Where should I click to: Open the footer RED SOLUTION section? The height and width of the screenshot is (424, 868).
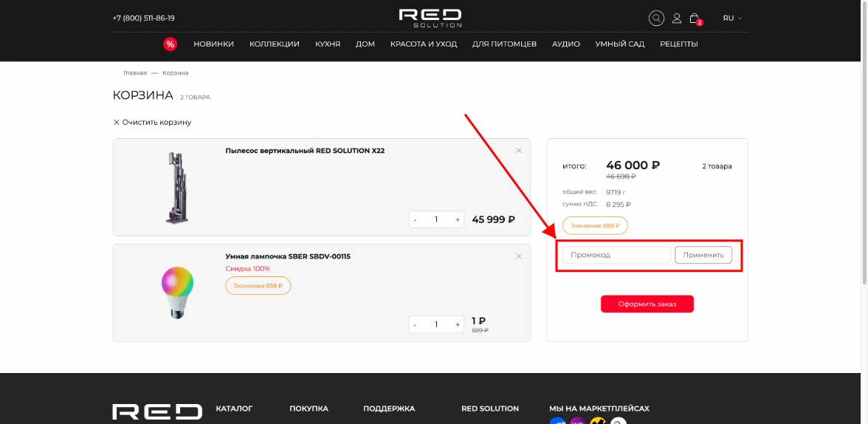pos(490,408)
